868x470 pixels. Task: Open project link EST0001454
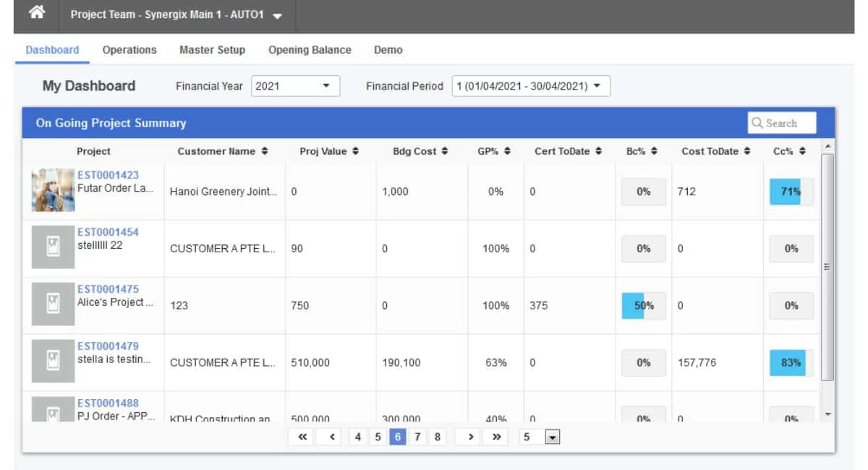[108, 232]
